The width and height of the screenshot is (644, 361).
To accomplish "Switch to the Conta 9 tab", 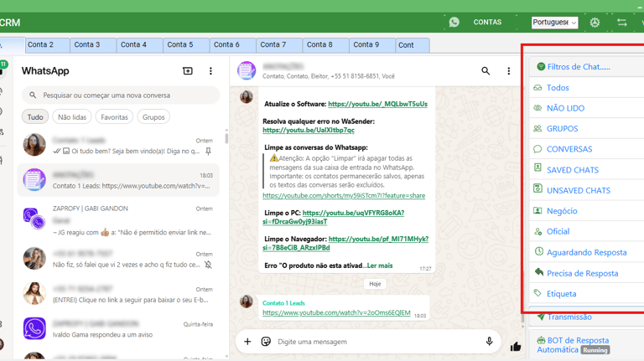I will 373,44.
